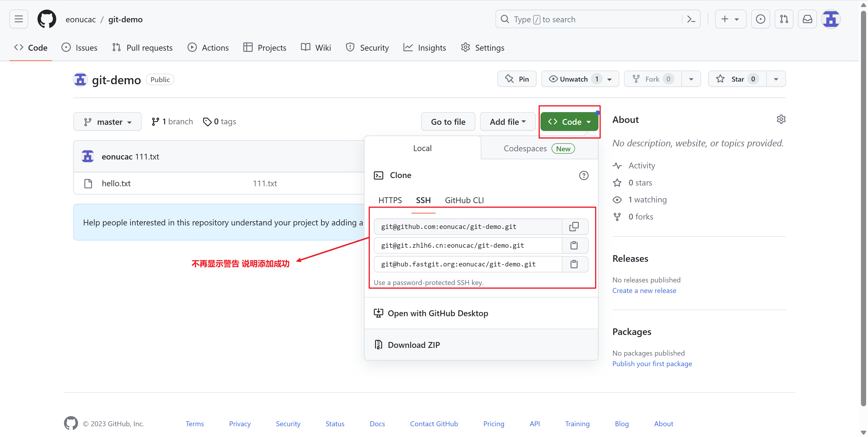
Task: Open the Add file dropdown
Action: point(507,122)
